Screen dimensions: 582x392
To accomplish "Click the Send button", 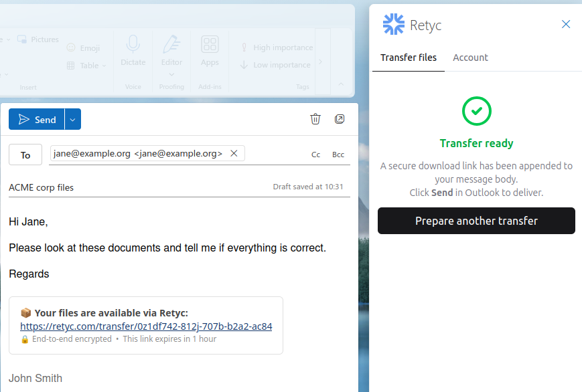I will (36, 120).
